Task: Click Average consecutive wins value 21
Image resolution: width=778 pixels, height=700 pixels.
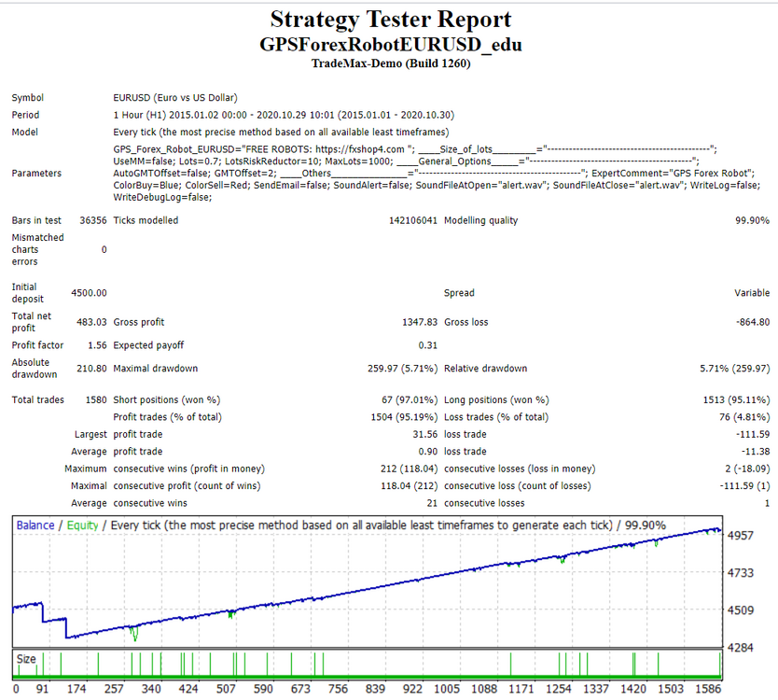Action: pos(432,503)
